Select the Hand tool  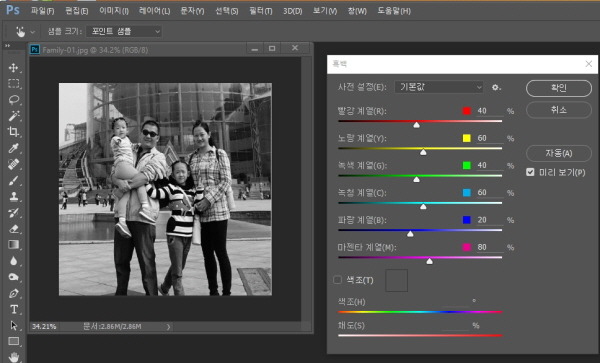13,357
